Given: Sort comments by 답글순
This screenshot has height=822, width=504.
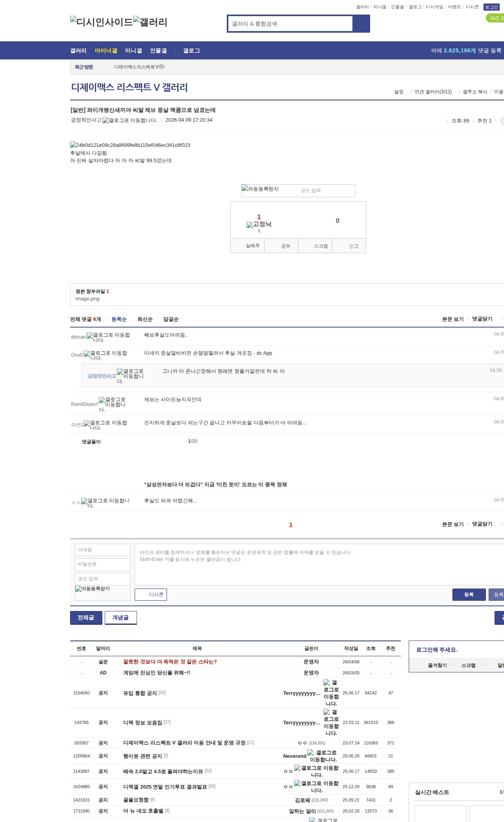Looking at the screenshot, I should click(171, 319).
